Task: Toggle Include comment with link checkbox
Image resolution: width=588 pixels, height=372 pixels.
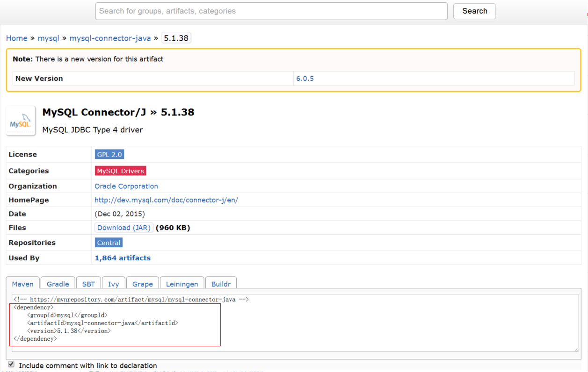Action: tap(11, 365)
